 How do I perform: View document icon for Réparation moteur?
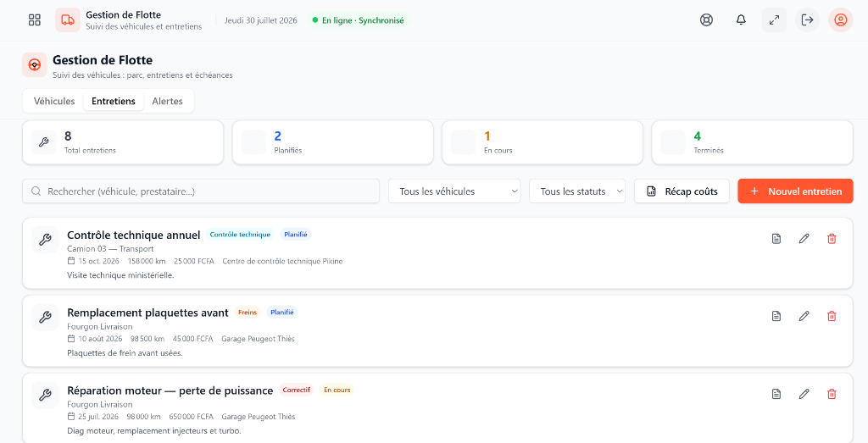[x=776, y=394]
